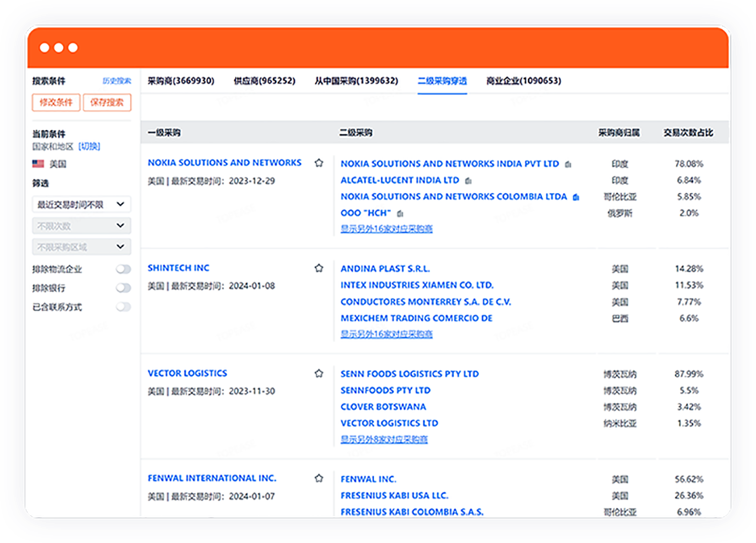
Task: Open ANDINA PLAST S.R.L.
Action: pos(385,269)
